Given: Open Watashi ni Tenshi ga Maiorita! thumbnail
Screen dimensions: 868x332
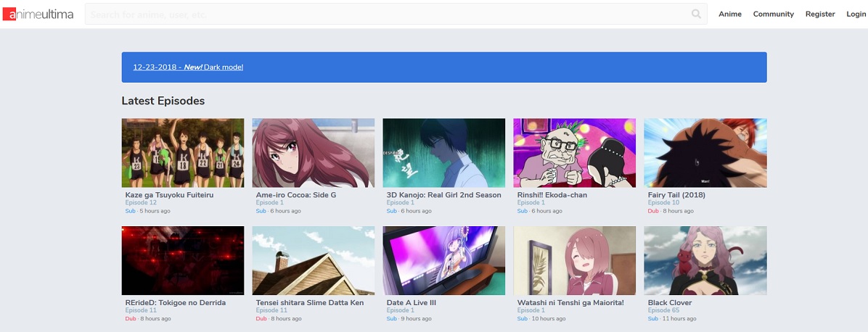Looking at the screenshot, I should click(x=575, y=261).
